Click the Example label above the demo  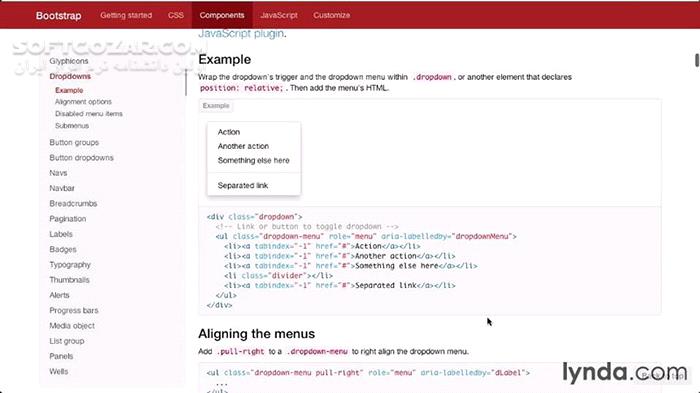point(216,106)
